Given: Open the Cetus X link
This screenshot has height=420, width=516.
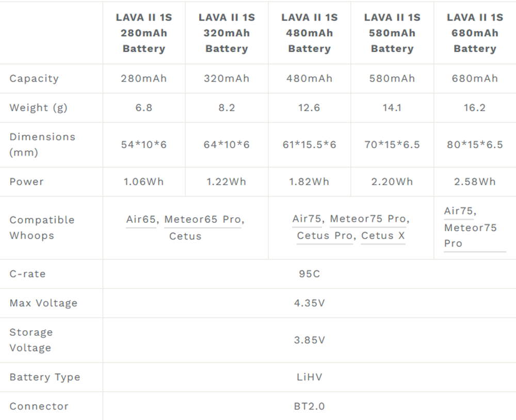Looking at the screenshot, I should click(383, 236).
